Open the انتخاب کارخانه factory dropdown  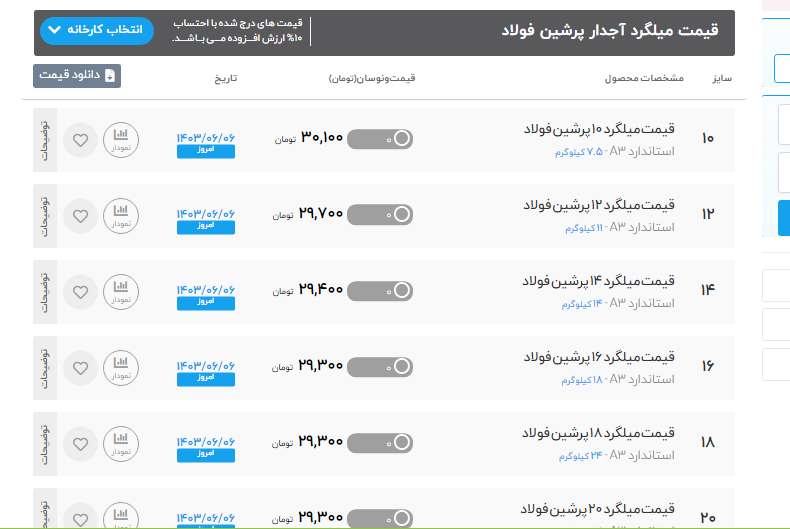tap(98, 30)
